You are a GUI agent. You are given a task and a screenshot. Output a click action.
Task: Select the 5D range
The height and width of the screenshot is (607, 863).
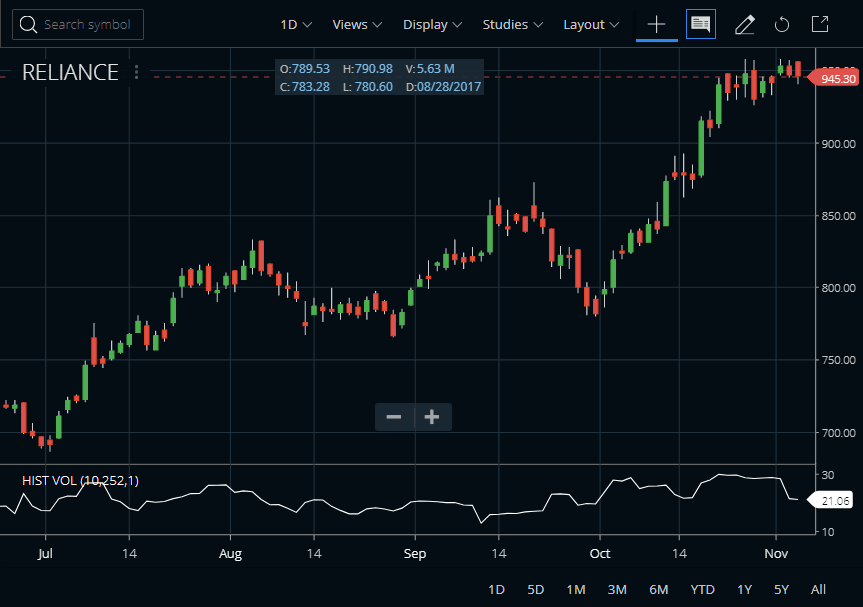tap(536, 589)
